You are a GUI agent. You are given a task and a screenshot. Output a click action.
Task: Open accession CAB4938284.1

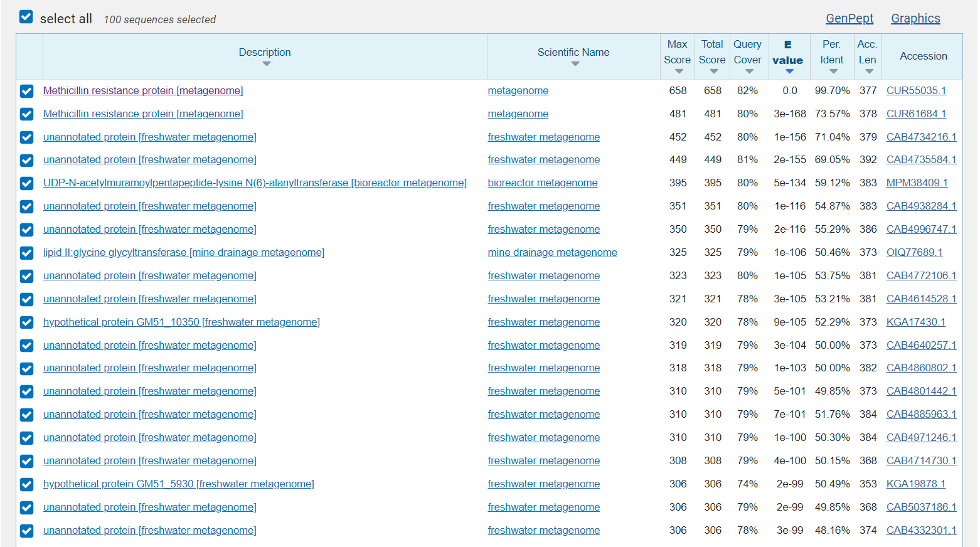pos(922,206)
